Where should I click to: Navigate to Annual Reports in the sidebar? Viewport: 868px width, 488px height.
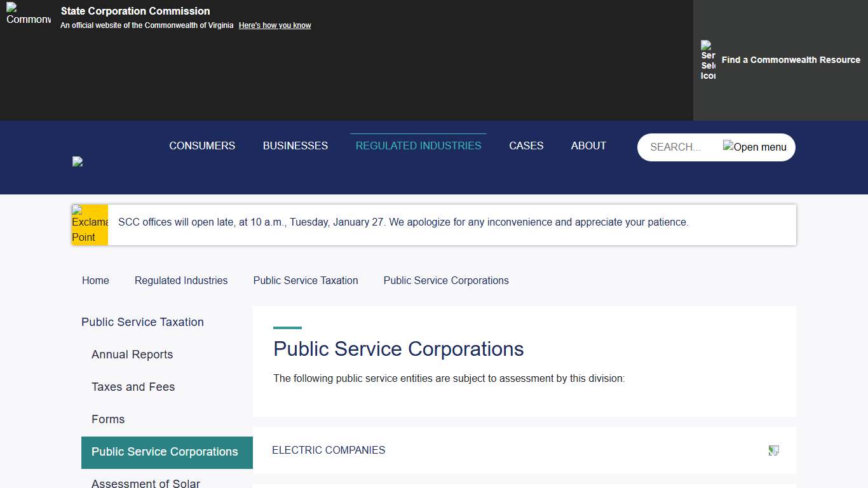tap(132, 355)
